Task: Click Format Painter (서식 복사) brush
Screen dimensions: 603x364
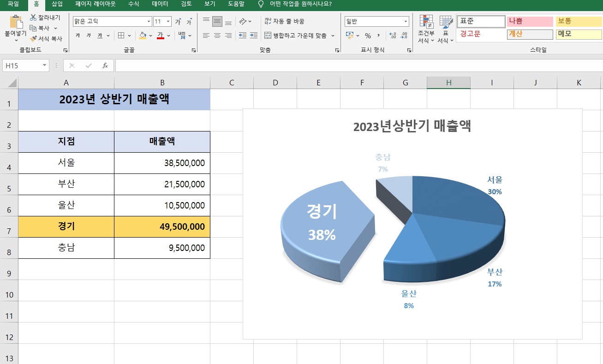Action: click(x=33, y=39)
